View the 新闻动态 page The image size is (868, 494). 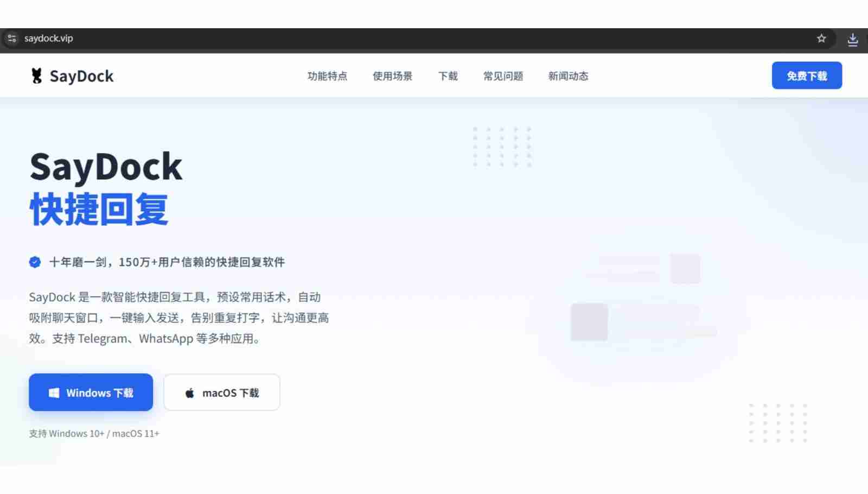point(568,76)
